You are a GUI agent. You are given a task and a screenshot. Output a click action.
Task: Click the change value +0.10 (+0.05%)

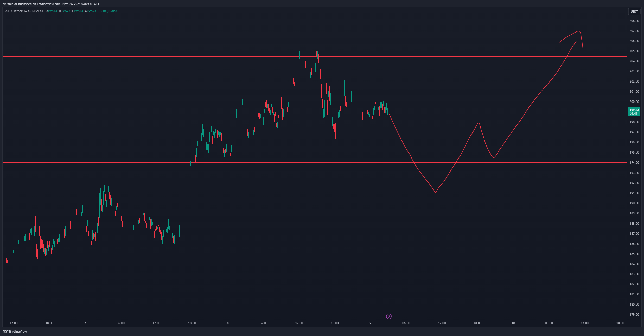click(x=108, y=11)
